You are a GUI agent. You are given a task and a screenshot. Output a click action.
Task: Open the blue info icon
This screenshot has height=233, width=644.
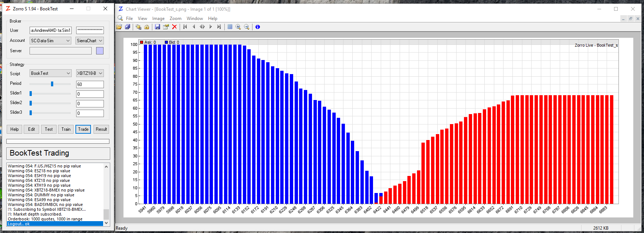(258, 27)
